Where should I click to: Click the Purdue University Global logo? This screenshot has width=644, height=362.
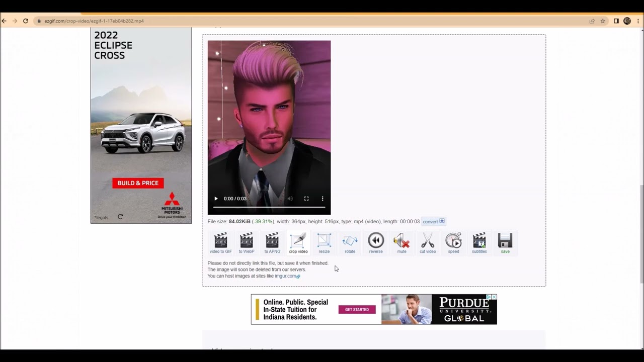pos(464,309)
